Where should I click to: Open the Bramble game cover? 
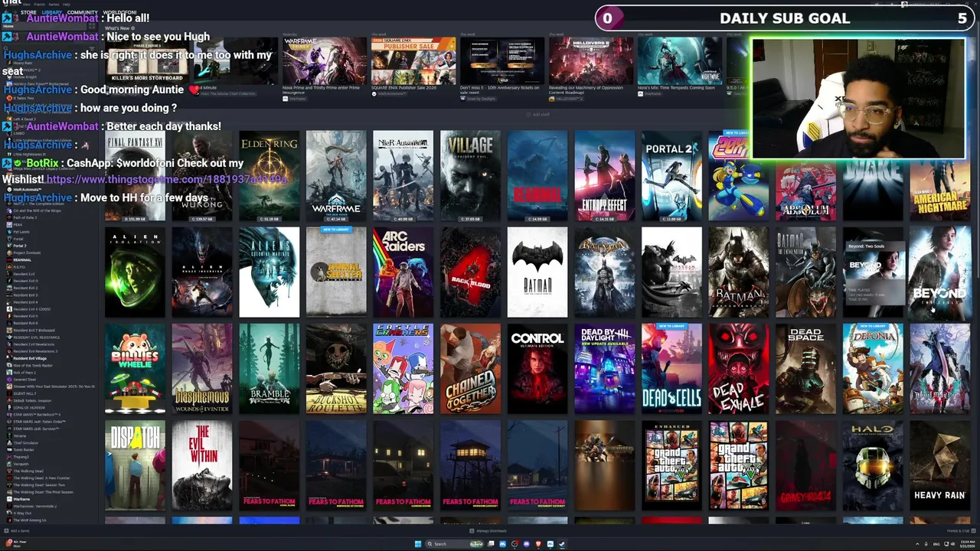pyautogui.click(x=269, y=368)
